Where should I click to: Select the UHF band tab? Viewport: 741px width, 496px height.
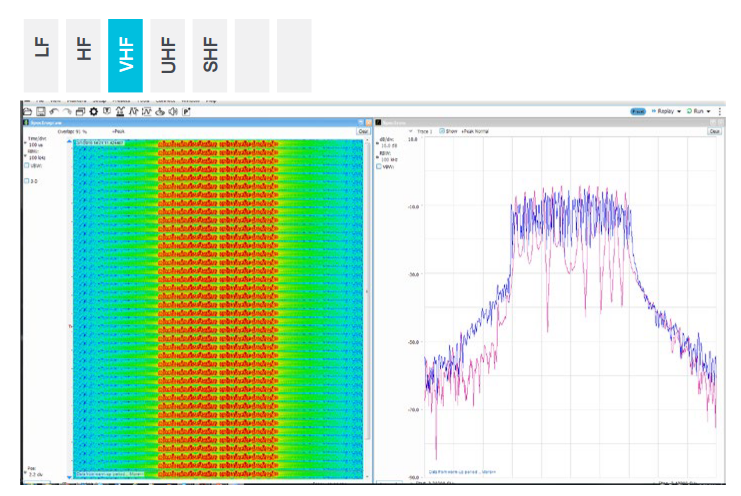click(x=168, y=55)
